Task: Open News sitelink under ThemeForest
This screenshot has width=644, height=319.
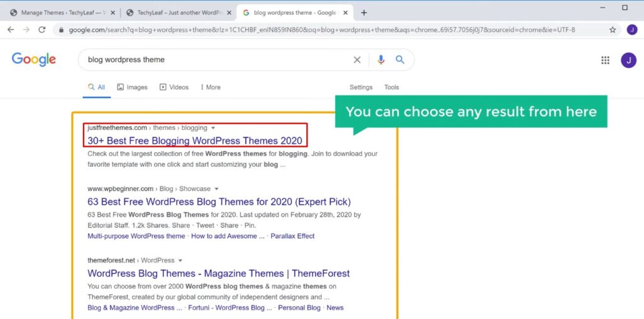Action: click(x=335, y=308)
